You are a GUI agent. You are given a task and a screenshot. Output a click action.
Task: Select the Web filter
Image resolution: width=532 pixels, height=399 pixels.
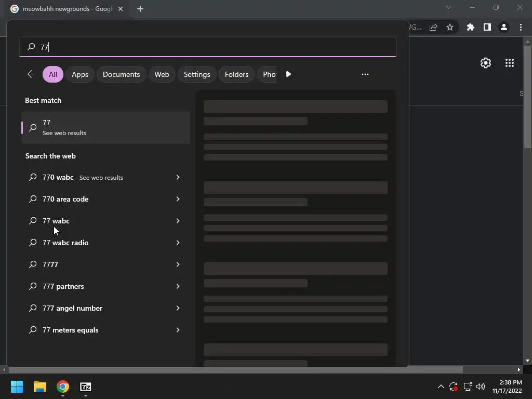click(x=162, y=74)
